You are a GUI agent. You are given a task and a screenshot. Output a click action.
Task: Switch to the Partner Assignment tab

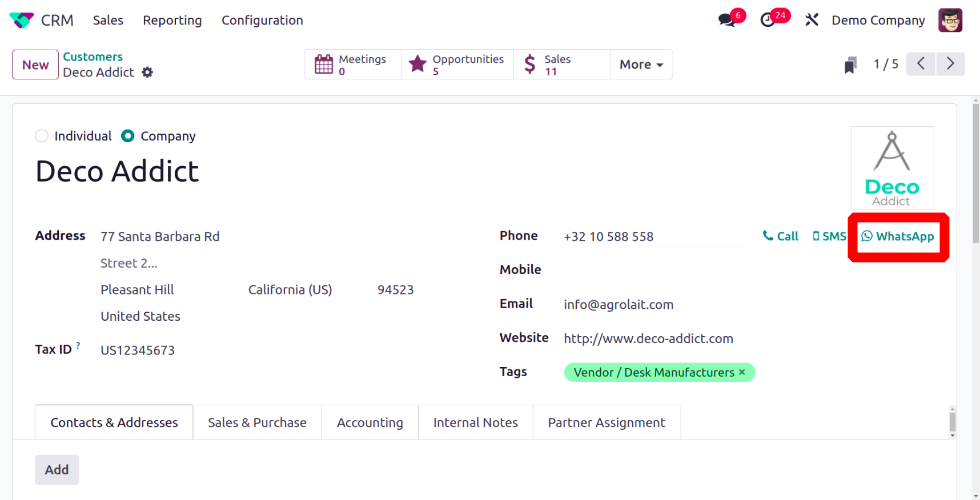tap(607, 422)
